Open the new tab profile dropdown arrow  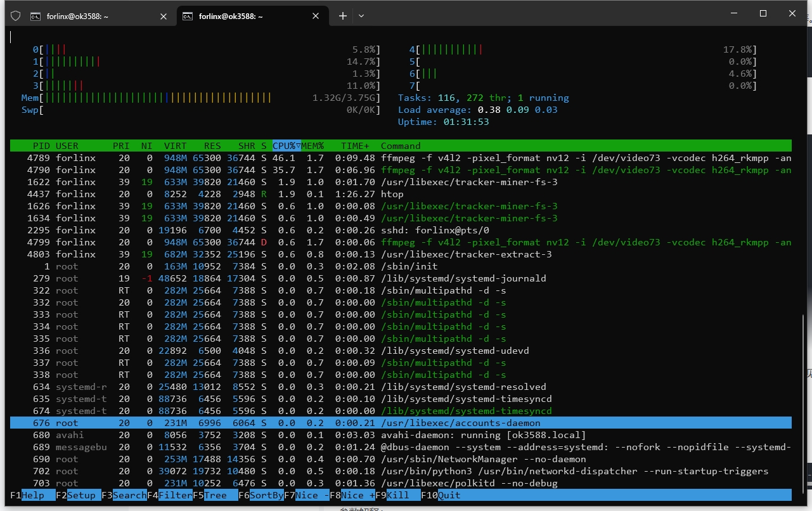[x=361, y=16]
